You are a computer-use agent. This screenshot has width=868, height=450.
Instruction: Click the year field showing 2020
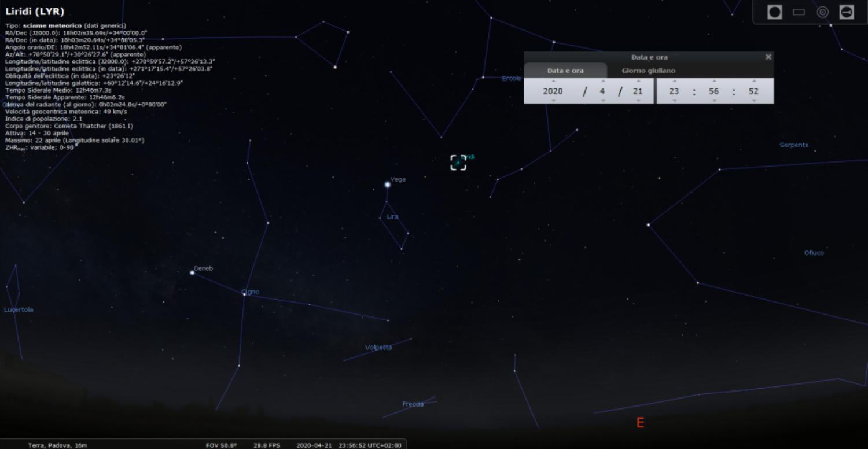point(553,91)
